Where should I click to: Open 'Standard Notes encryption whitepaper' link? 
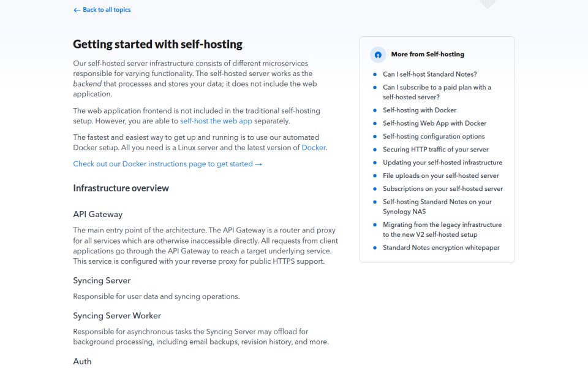point(442,248)
